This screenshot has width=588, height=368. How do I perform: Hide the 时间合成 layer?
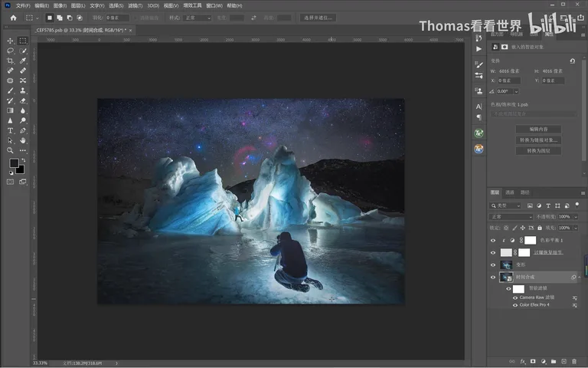(x=493, y=277)
